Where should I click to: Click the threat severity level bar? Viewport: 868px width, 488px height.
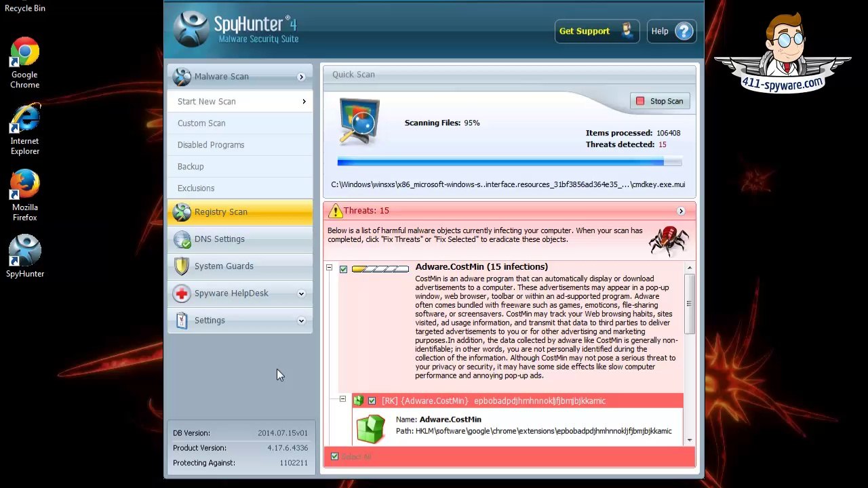(x=380, y=269)
